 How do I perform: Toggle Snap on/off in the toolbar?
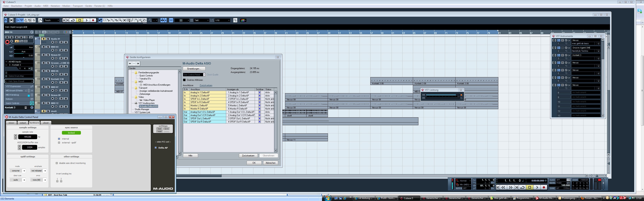pyautogui.click(x=171, y=20)
